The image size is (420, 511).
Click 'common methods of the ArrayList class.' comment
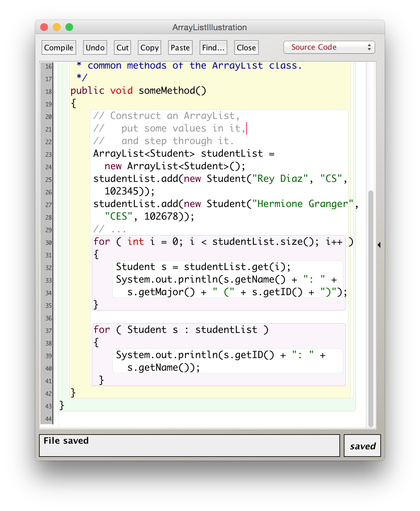pyautogui.click(x=195, y=66)
